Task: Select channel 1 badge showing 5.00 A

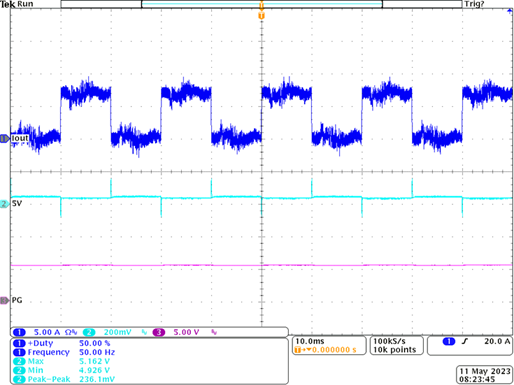Action: (x=19, y=332)
